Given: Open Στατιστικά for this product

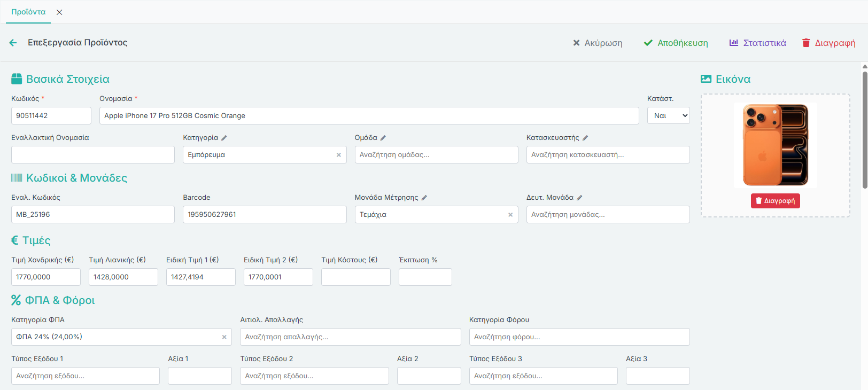Looking at the screenshot, I should (758, 43).
